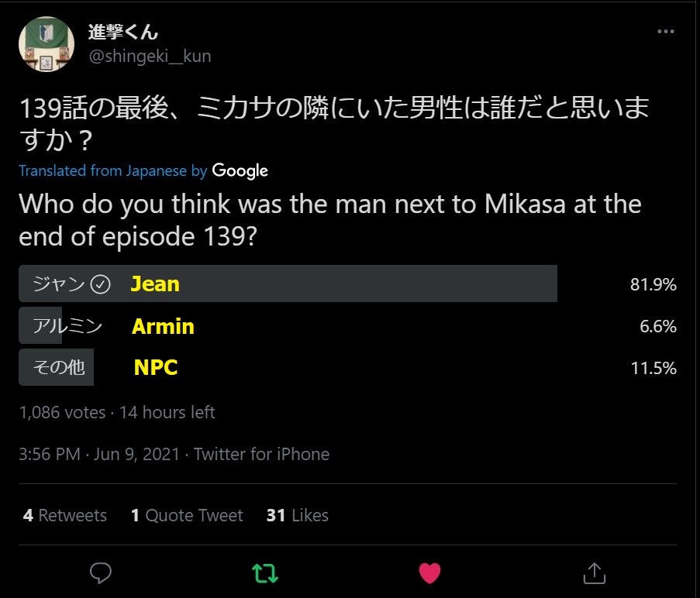
Task: Click the share upload icon
Action: [594, 573]
